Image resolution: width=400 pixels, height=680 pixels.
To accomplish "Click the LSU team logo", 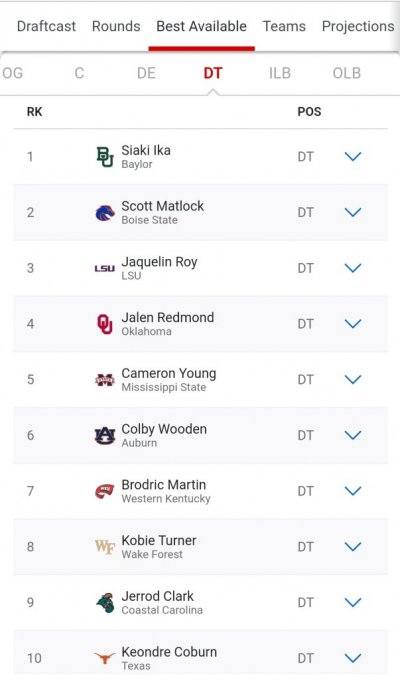I will click(105, 268).
